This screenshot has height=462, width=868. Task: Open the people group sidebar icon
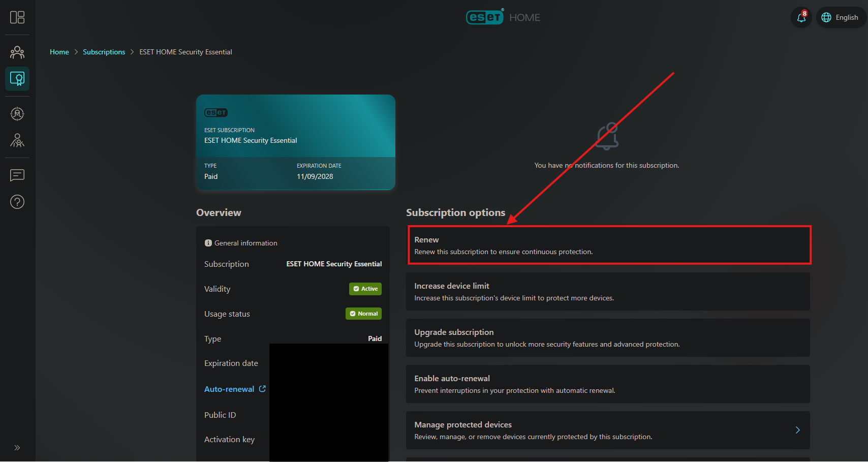(17, 52)
